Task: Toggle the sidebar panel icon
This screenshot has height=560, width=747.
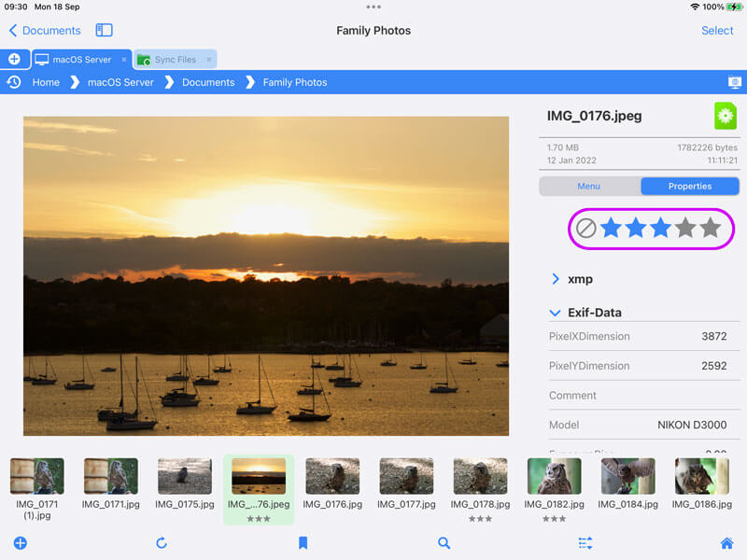Action: tap(104, 31)
